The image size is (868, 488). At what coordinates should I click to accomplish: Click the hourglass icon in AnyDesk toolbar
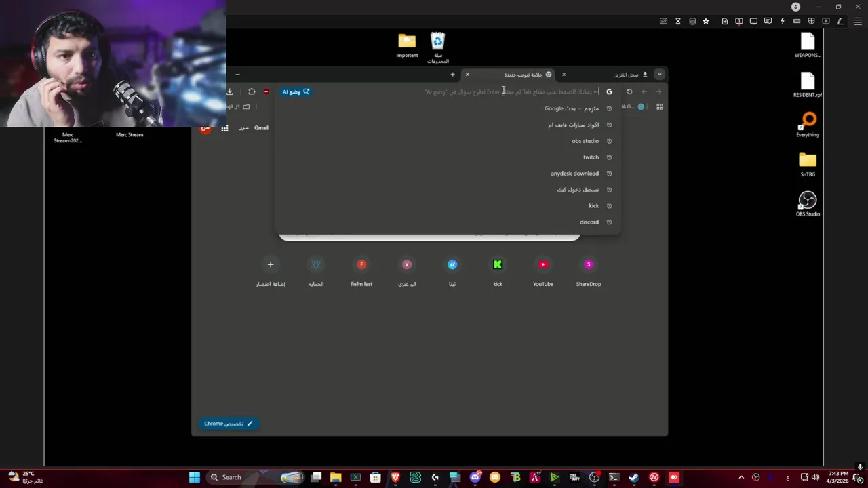(677, 21)
